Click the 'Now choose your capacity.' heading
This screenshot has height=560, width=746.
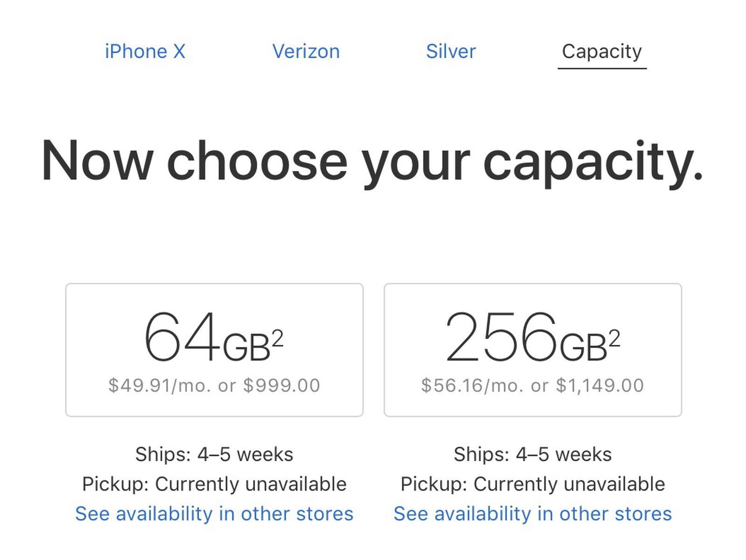pyautogui.click(x=372, y=161)
